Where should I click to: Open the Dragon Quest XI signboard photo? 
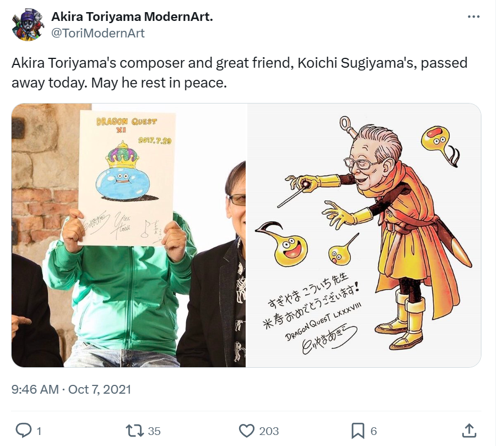pos(128,235)
